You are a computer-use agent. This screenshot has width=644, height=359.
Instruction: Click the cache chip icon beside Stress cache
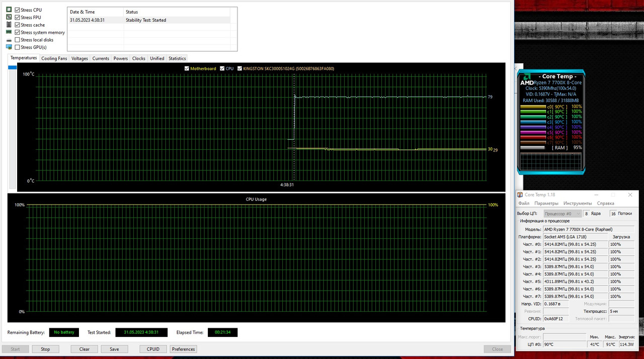click(x=9, y=25)
